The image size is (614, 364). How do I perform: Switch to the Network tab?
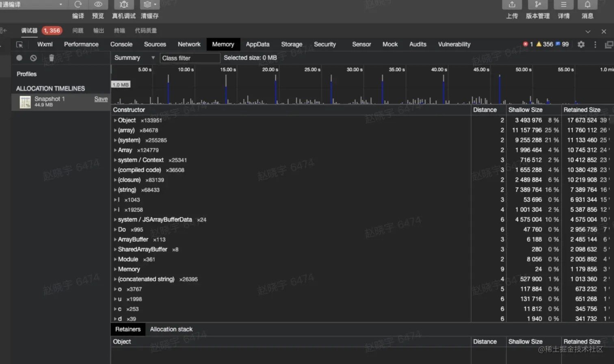(189, 44)
